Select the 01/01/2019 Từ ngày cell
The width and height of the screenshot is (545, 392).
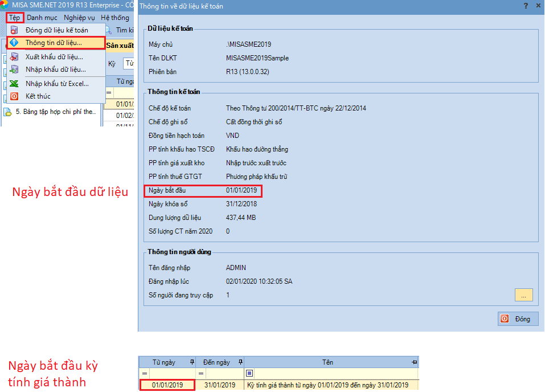[167, 385]
